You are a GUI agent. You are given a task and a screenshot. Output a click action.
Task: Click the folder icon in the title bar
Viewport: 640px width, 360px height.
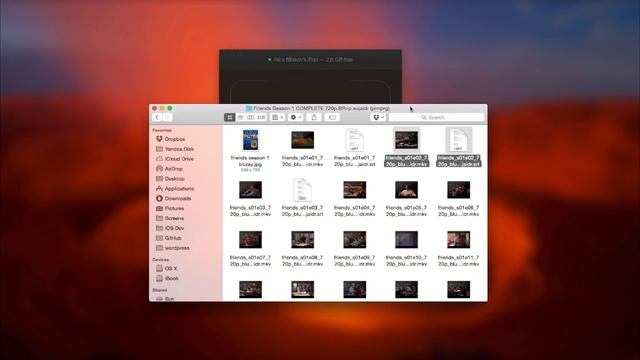pos(249,108)
